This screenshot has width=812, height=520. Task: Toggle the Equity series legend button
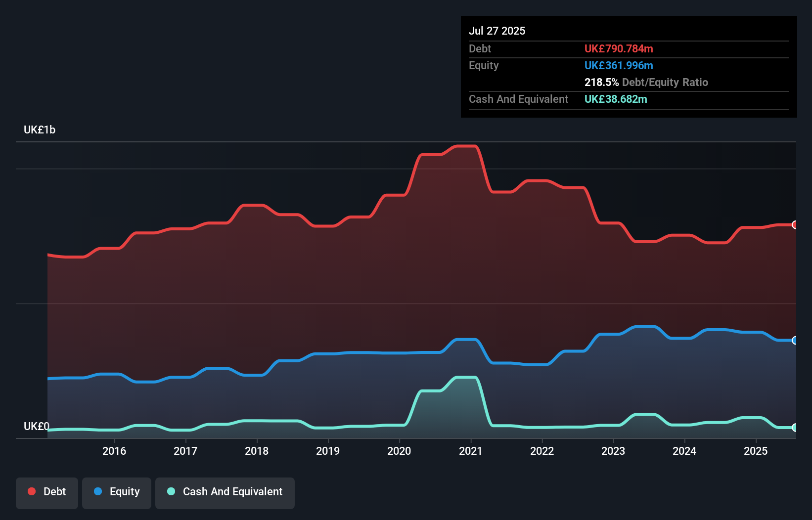[117, 493]
